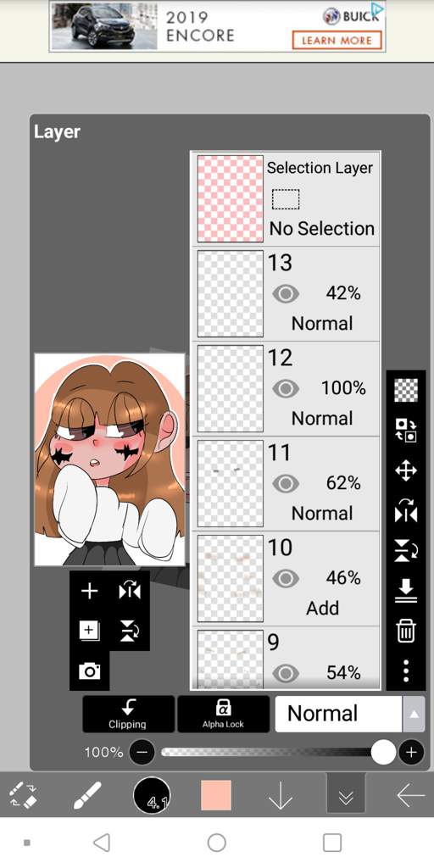Viewport: 434px width, 868px height.
Task: Select the brush tool in bottom toolbar
Action: 87,796
